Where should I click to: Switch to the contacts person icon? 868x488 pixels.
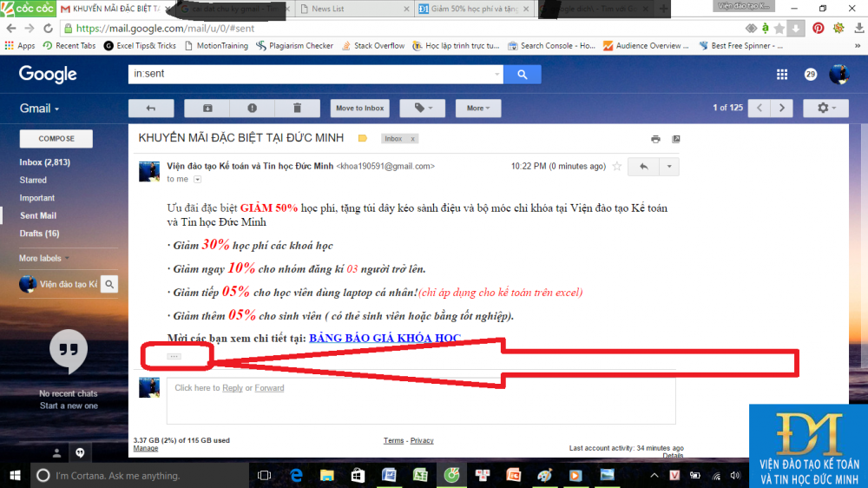tap(56, 453)
